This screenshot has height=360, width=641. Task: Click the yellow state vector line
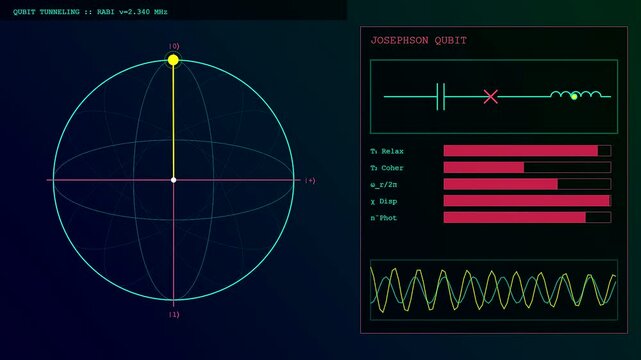[173, 120]
